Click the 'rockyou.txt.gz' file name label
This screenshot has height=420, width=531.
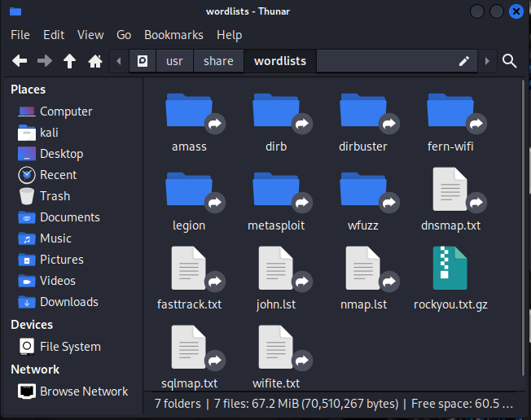(x=450, y=304)
